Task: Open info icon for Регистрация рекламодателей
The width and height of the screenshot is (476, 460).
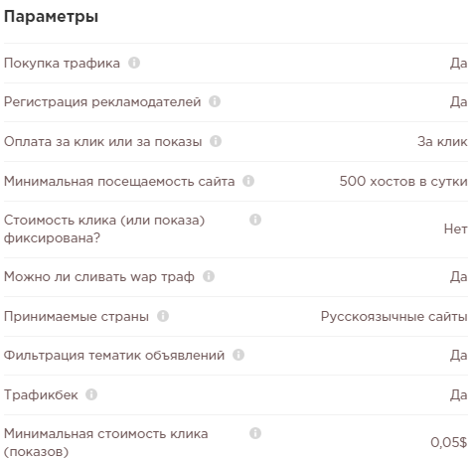Action: click(x=215, y=101)
